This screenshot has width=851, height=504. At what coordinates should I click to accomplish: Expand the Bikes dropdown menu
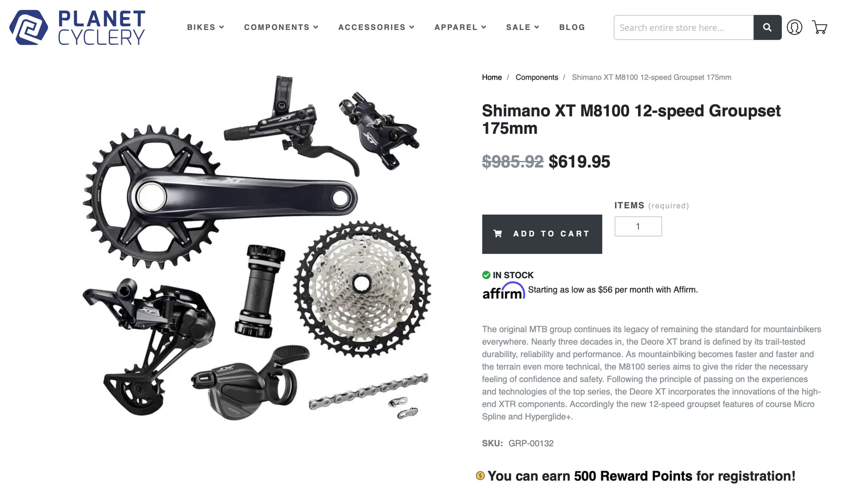tap(206, 27)
